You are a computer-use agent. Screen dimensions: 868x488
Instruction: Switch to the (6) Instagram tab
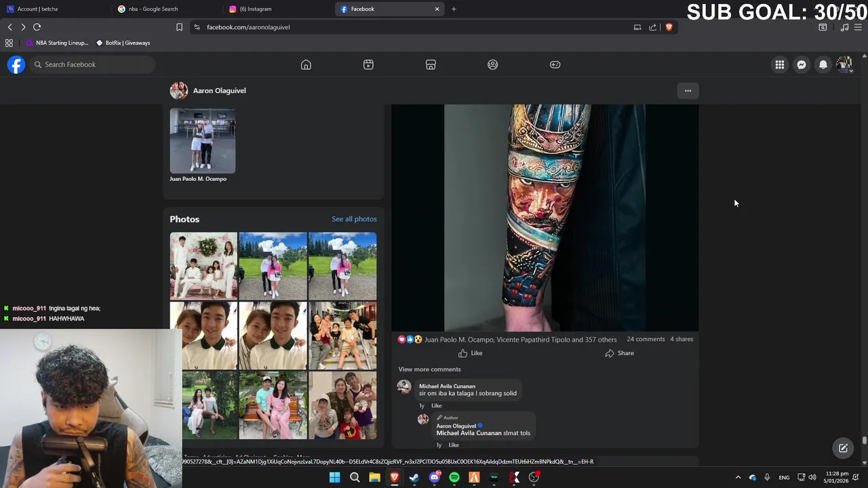click(x=278, y=9)
